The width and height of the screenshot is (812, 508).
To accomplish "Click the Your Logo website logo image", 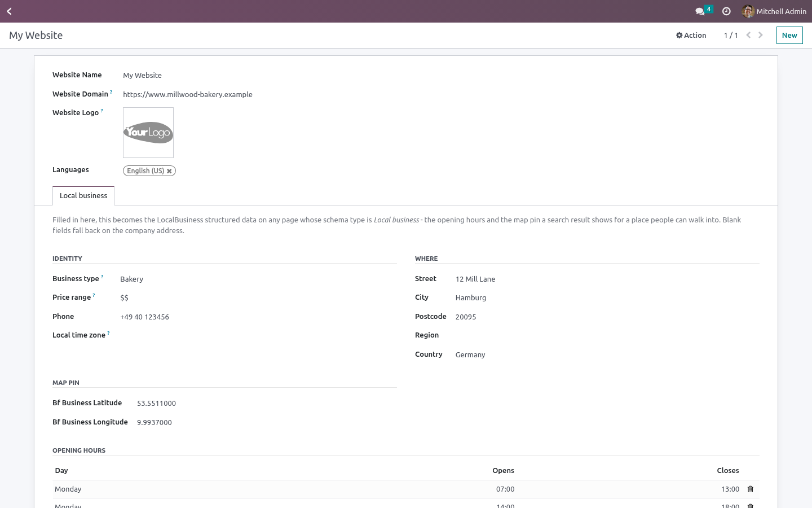I will pos(148,133).
